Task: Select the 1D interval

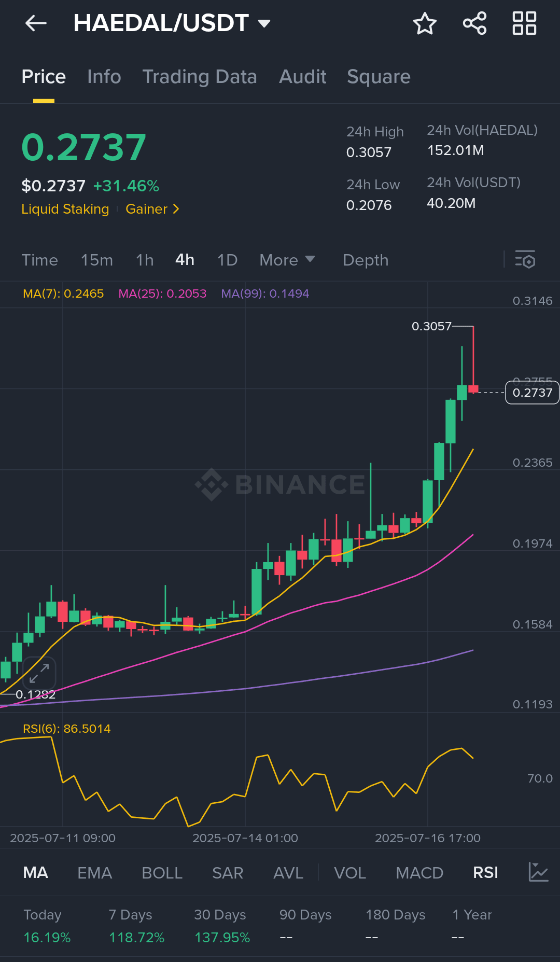Action: pyautogui.click(x=227, y=260)
